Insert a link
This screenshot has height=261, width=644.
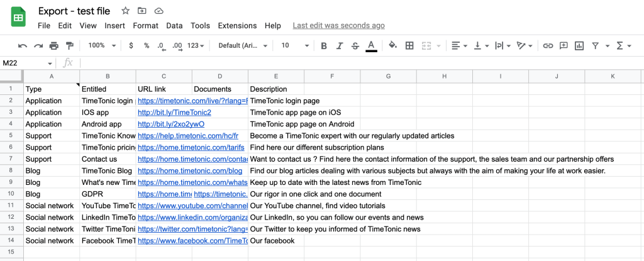pos(548,46)
